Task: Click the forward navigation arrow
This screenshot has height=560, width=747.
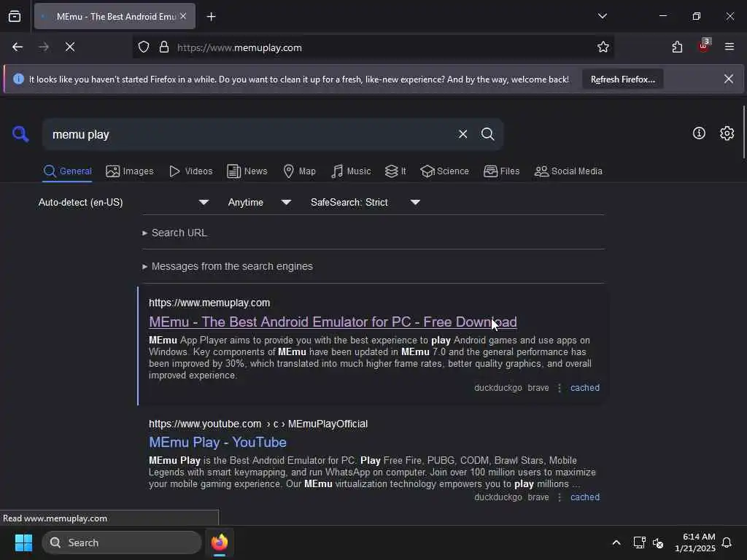Action: tap(44, 47)
